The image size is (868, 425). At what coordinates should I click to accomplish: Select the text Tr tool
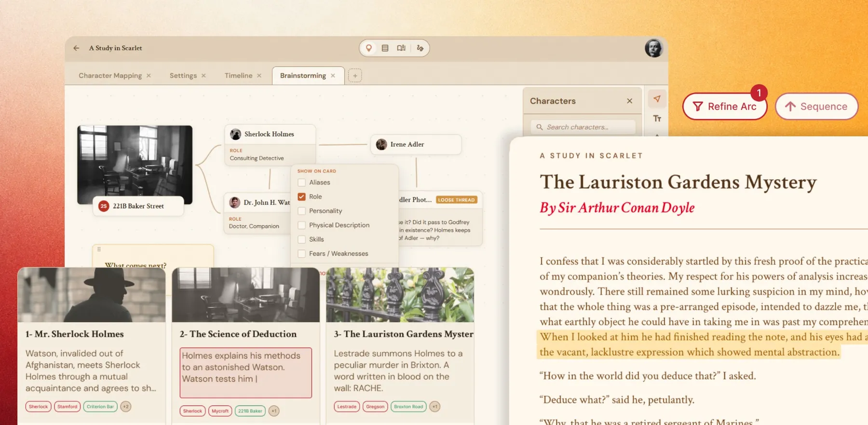[657, 119]
